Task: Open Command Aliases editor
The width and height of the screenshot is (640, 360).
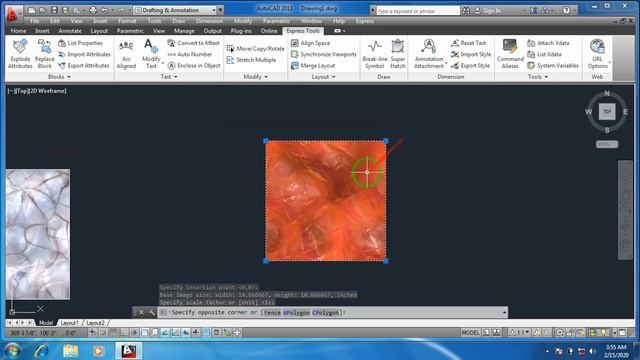Action: pos(510,54)
